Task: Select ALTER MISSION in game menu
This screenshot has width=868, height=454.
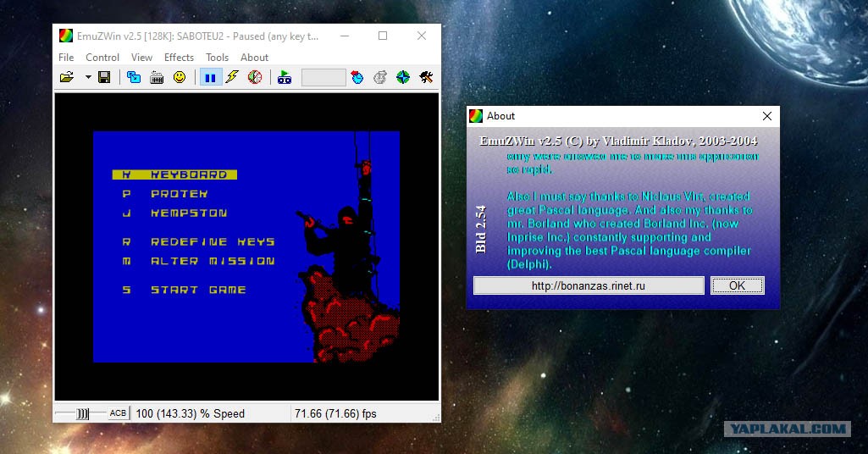Action: pyautogui.click(x=199, y=262)
